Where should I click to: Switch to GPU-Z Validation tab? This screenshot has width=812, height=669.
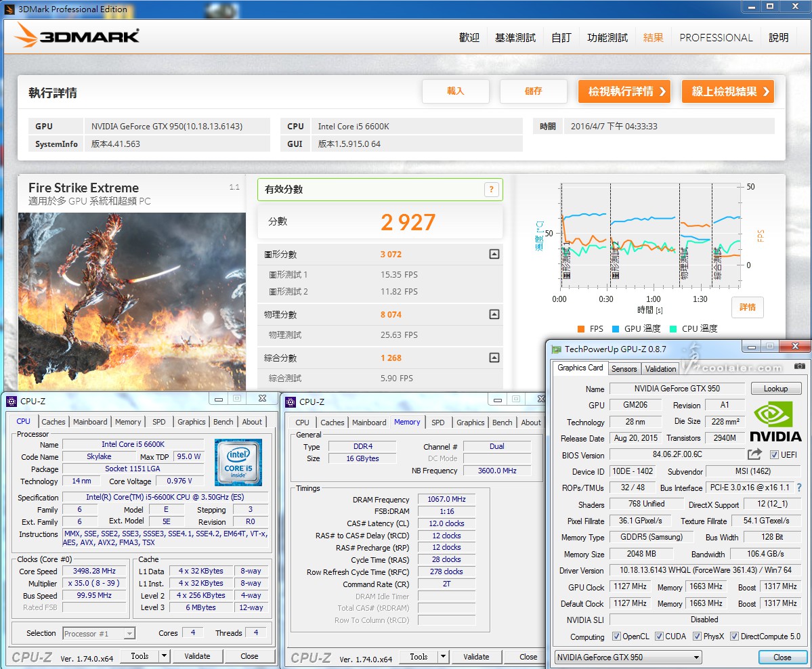click(x=660, y=368)
